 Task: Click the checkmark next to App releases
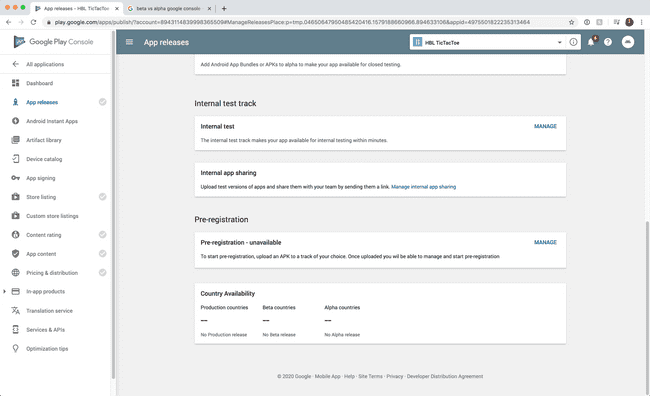click(x=102, y=102)
